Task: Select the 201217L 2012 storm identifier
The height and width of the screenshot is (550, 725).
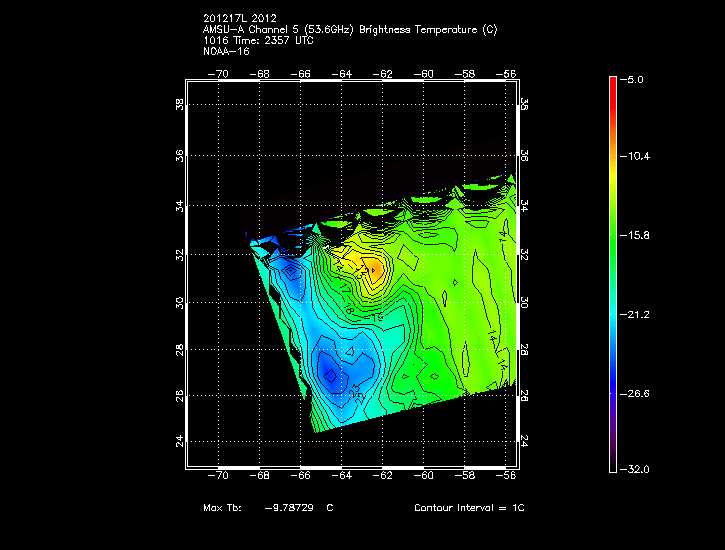Action: pos(239,18)
